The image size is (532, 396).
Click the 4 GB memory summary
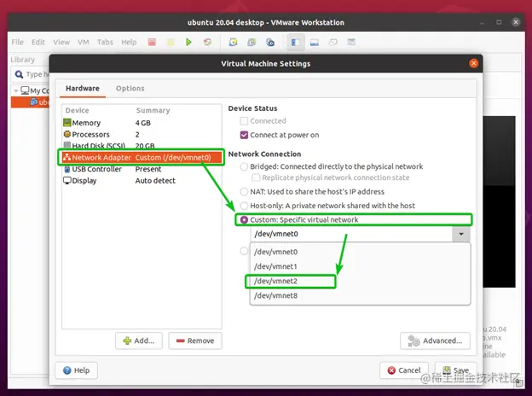143,123
